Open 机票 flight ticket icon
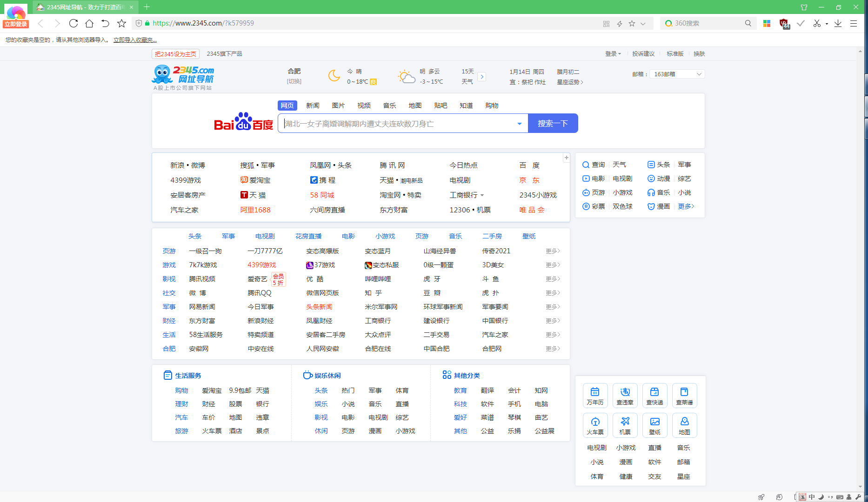868x502 pixels. click(625, 425)
